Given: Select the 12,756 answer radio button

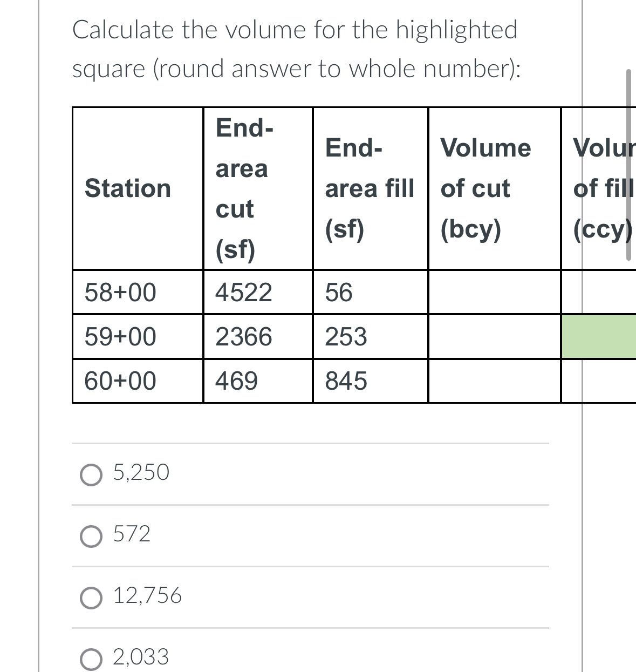Looking at the screenshot, I should 92,598.
